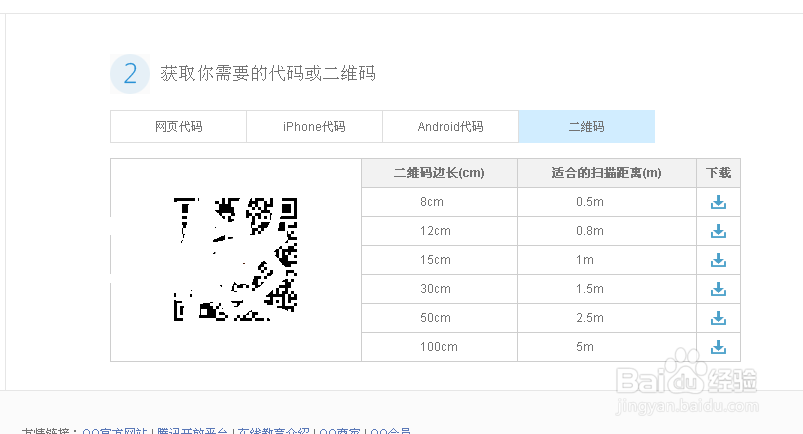This screenshot has height=434, width=803.
Task: Click the 8cm size cell
Action: pyautogui.click(x=439, y=202)
